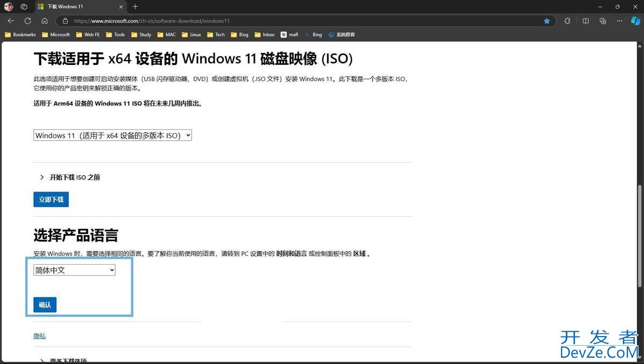This screenshot has height=364, width=644.
Task: Open the 隐私 link
Action: (40, 336)
